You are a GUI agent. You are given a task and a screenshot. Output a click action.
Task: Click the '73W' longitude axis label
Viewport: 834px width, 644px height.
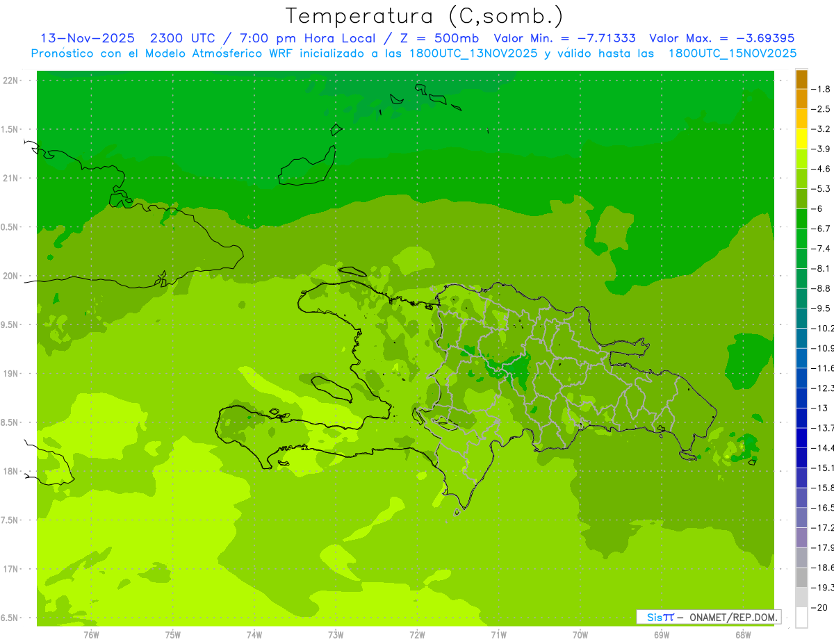coord(336,634)
